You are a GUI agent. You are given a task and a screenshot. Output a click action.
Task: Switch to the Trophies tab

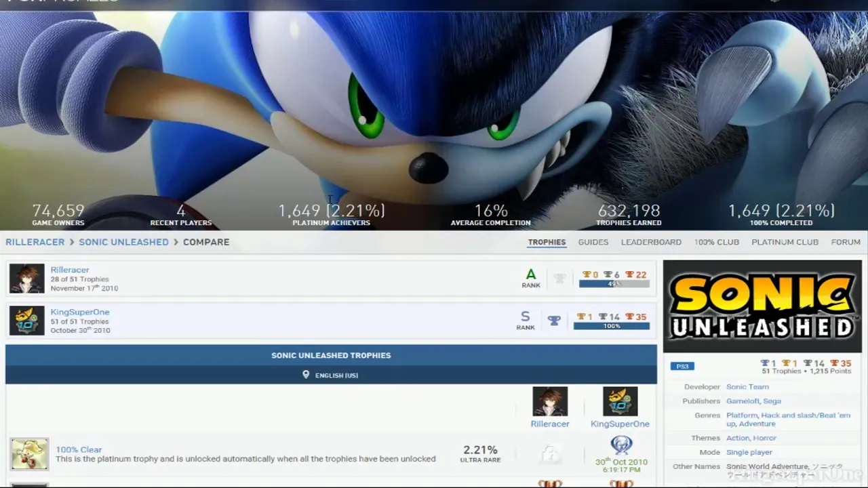547,242
